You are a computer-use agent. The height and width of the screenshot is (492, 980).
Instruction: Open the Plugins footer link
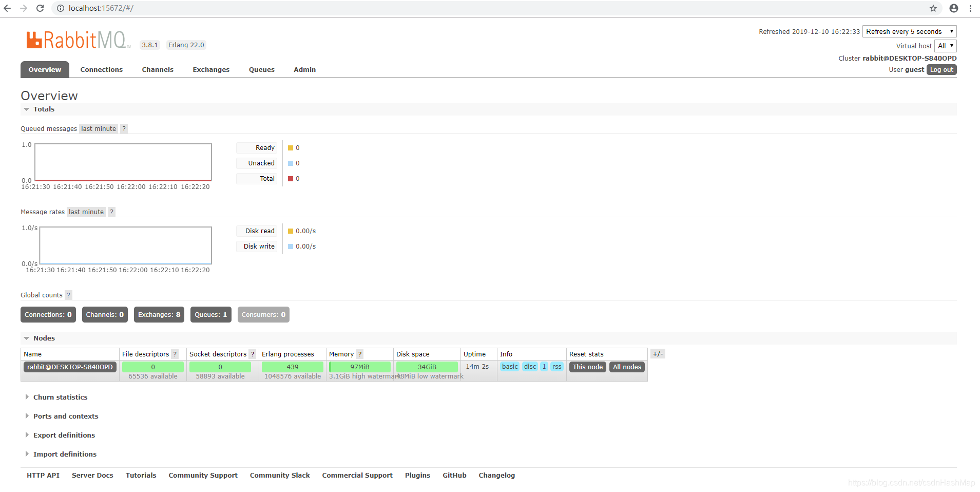[417, 476]
